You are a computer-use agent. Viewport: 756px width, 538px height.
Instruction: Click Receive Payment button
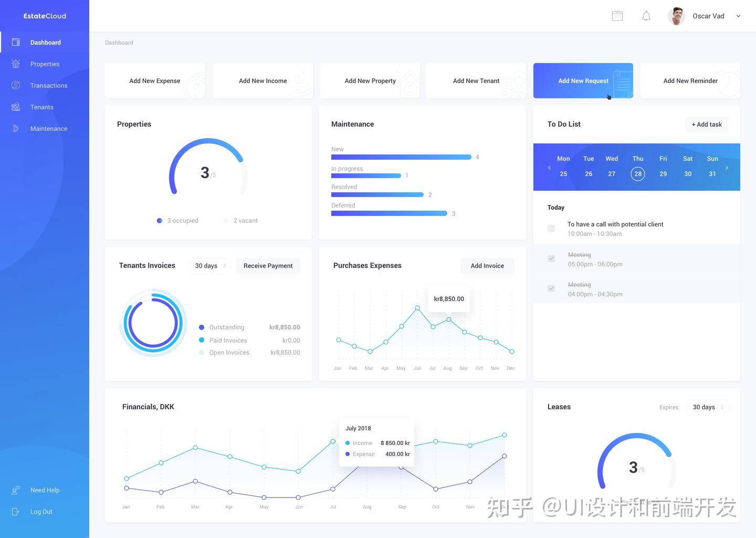(268, 266)
